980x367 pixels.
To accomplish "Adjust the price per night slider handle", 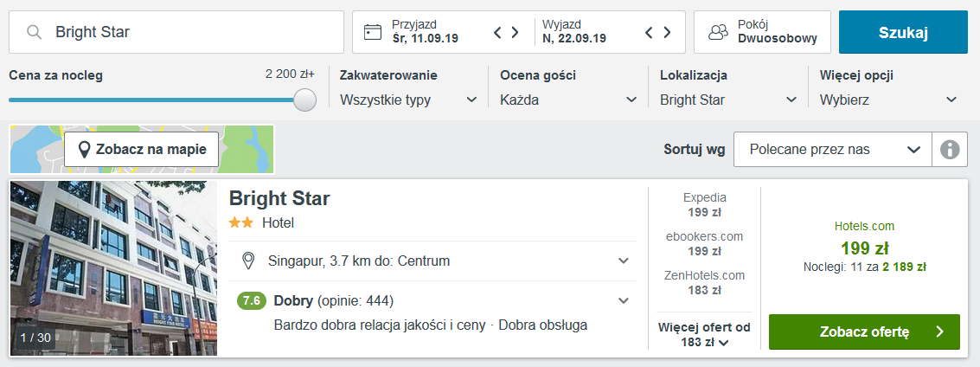I will point(304,100).
